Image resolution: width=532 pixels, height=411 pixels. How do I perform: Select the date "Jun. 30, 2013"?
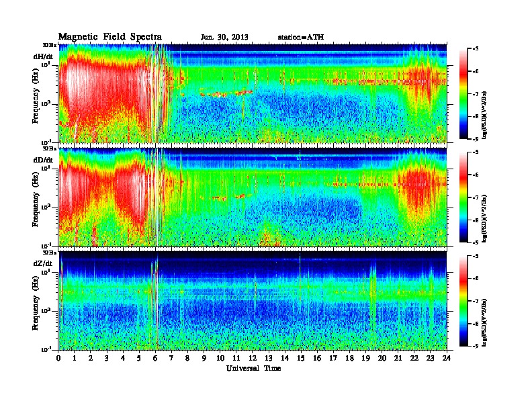coord(224,37)
